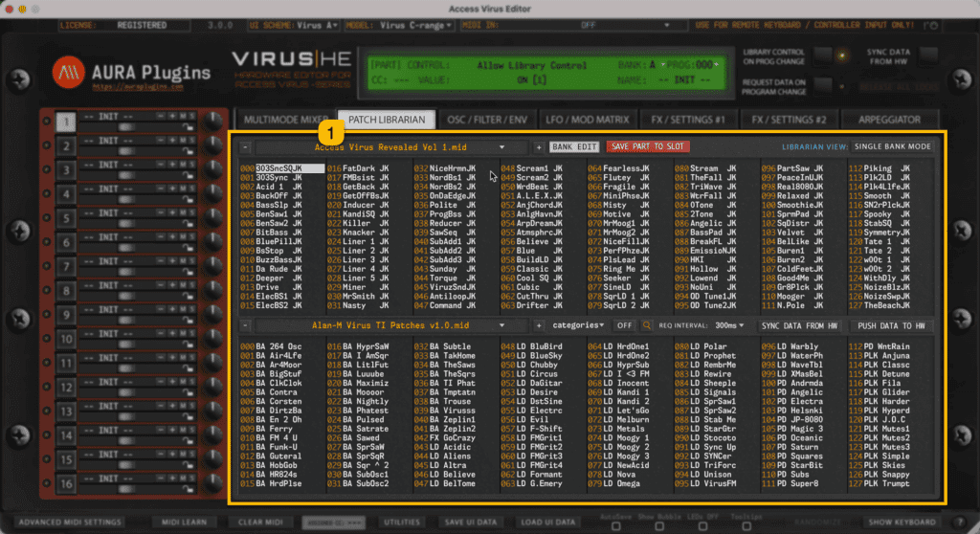
Task: Open ADVANCED MIDI SETTINGS
Action: point(70,523)
